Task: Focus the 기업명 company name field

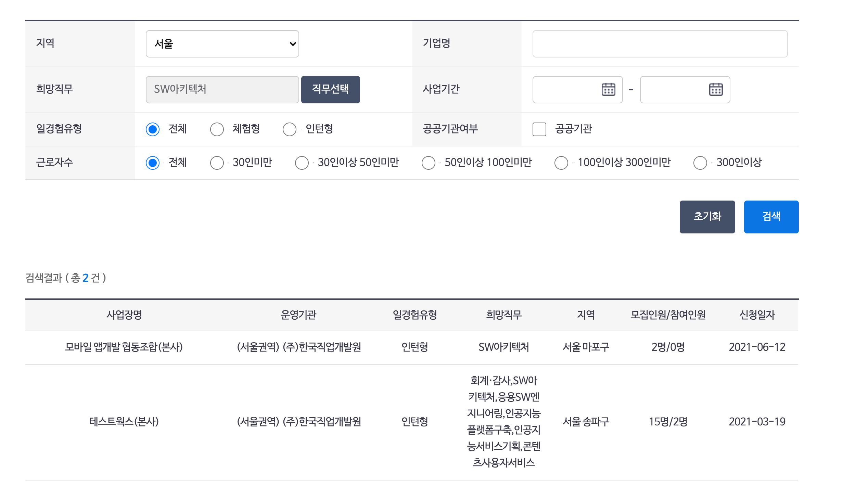Action: click(x=660, y=44)
